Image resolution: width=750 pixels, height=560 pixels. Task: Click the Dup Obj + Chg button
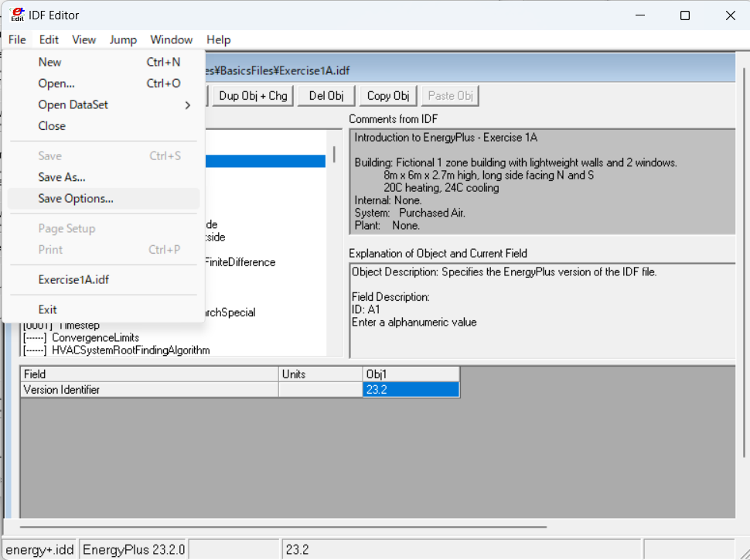tap(253, 96)
